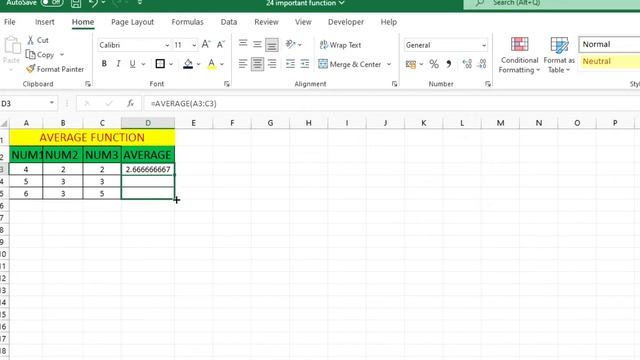The image size is (640, 360).
Task: Increase decimal places
Action: (x=467, y=64)
